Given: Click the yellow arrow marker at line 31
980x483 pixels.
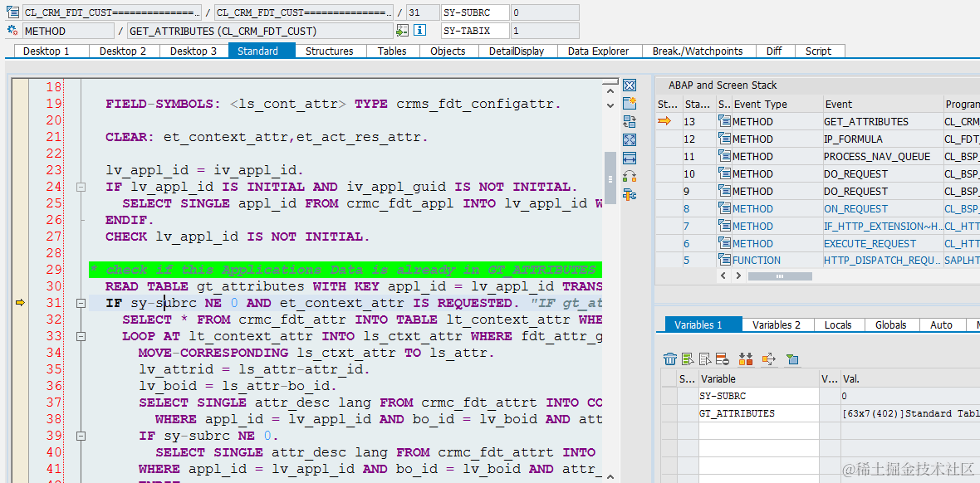Looking at the screenshot, I should 20,303.
